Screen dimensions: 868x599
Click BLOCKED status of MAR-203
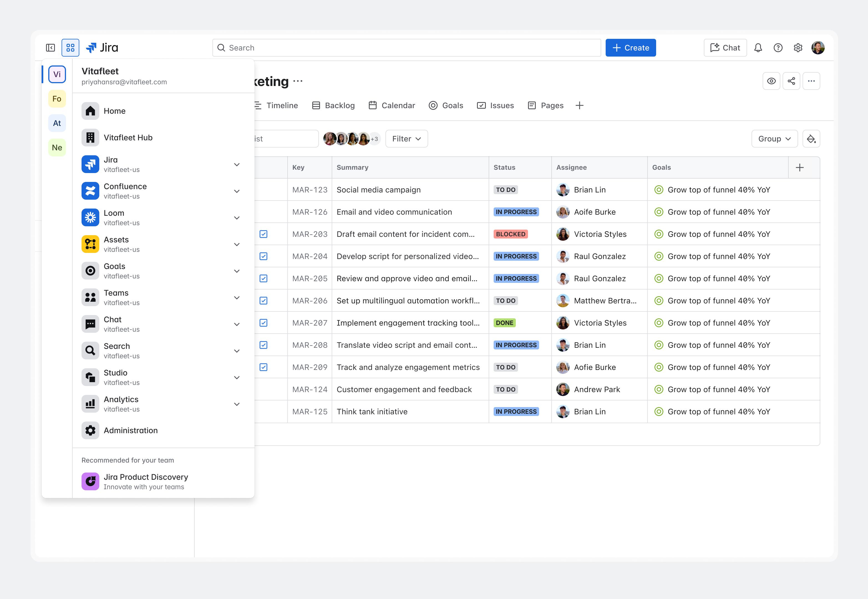coord(511,234)
